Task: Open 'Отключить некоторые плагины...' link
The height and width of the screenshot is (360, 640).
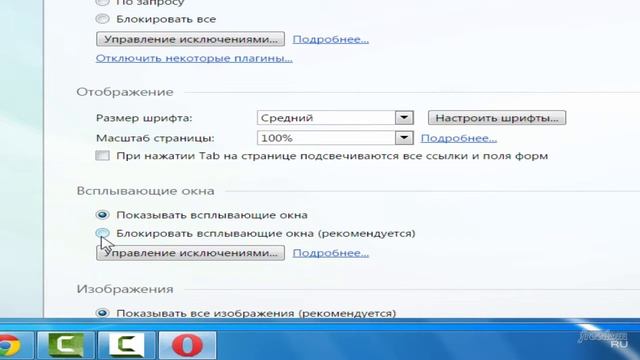Action: [194, 58]
